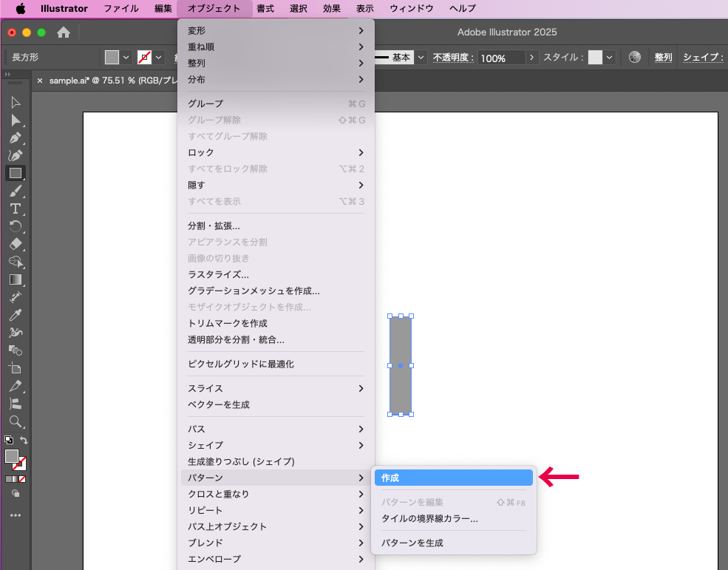Select the Shape Builder tool
The height and width of the screenshot is (570, 728).
click(16, 262)
